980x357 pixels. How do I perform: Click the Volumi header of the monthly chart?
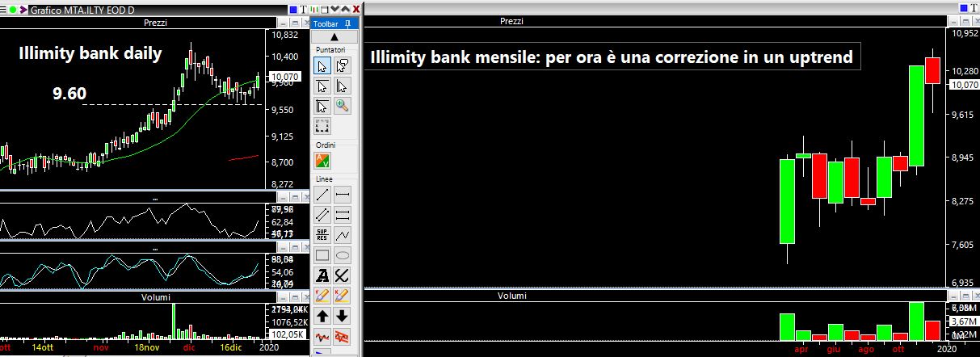pyautogui.click(x=511, y=296)
